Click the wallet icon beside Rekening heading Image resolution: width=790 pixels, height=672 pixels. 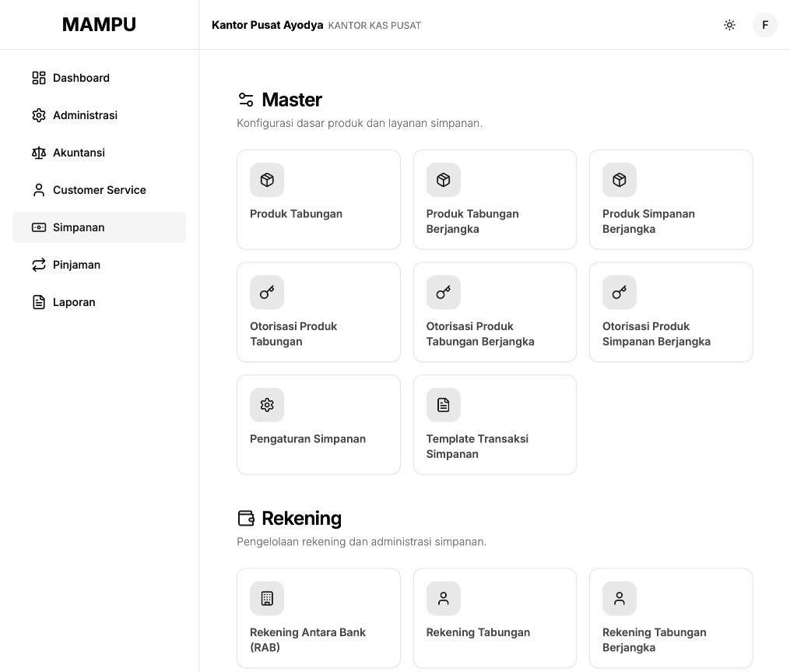246,519
